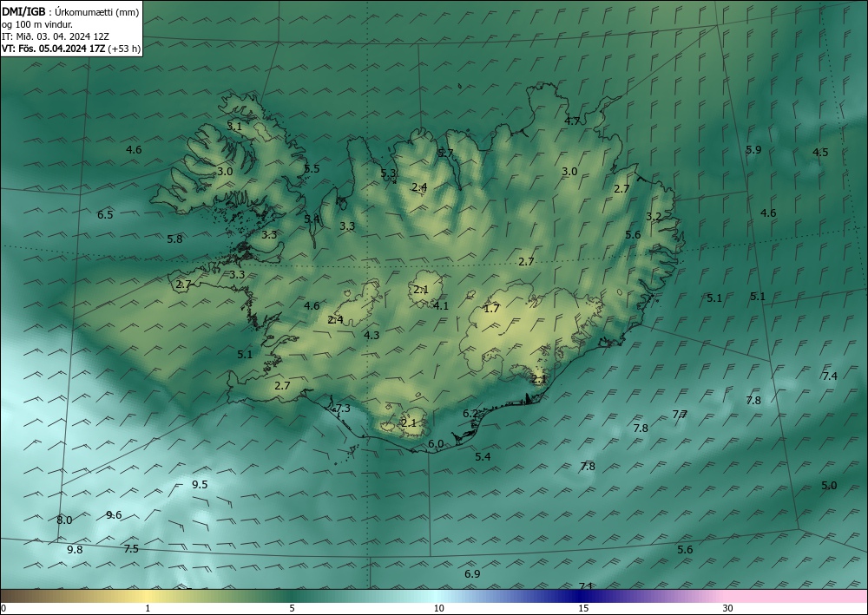868x615 pixels.
Task: Click the map value 7.5
Action: (131, 548)
